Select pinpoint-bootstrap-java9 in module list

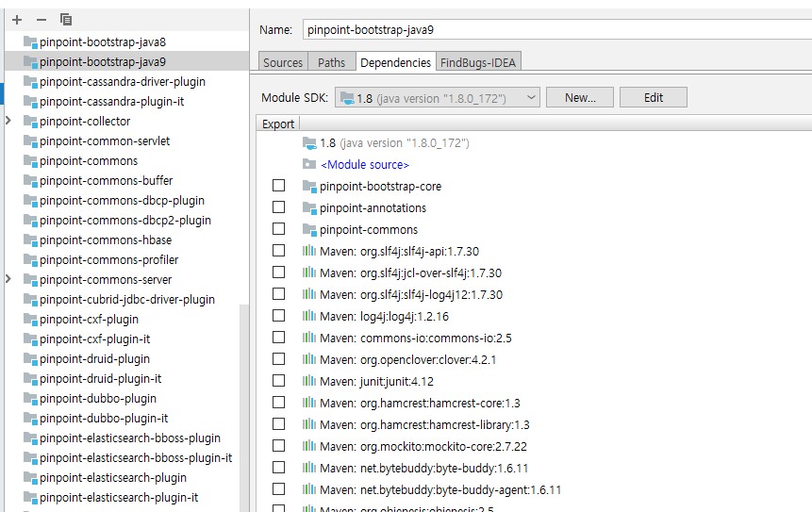pos(127,61)
